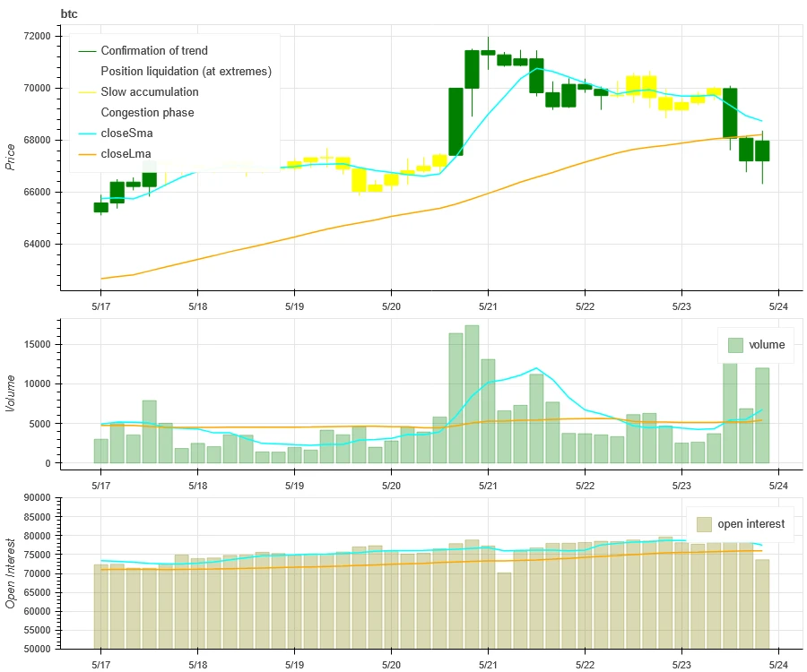Click the green volume legend swatch
Screen dimensions: 807x672
(735, 345)
